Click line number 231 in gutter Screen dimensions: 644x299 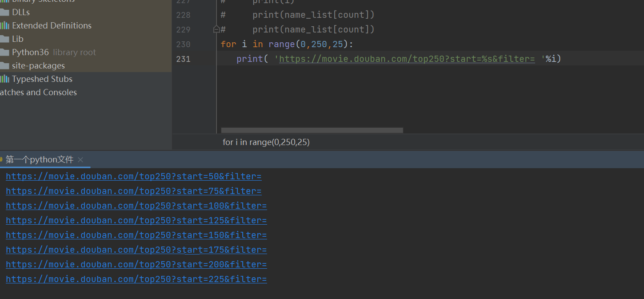tap(183, 59)
